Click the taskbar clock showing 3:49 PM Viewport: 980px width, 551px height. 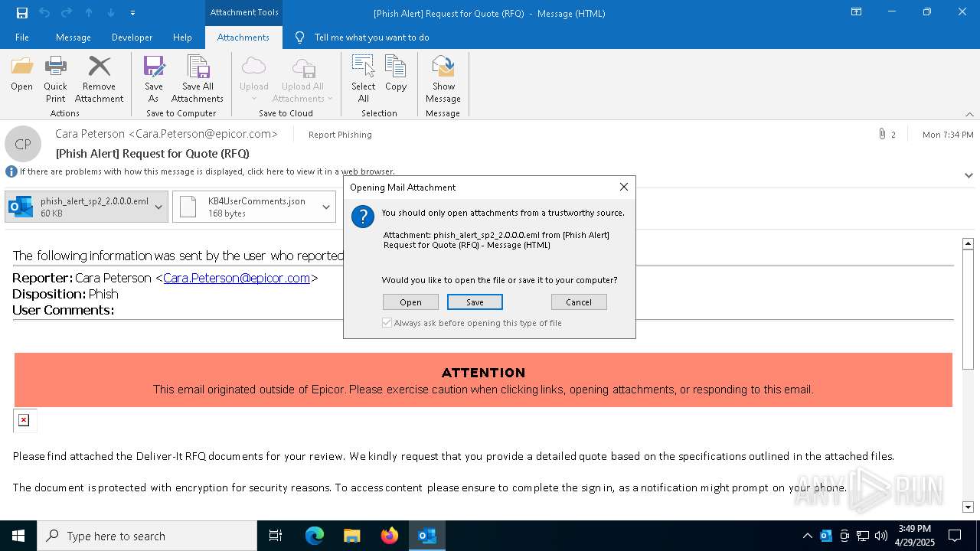pos(914,536)
